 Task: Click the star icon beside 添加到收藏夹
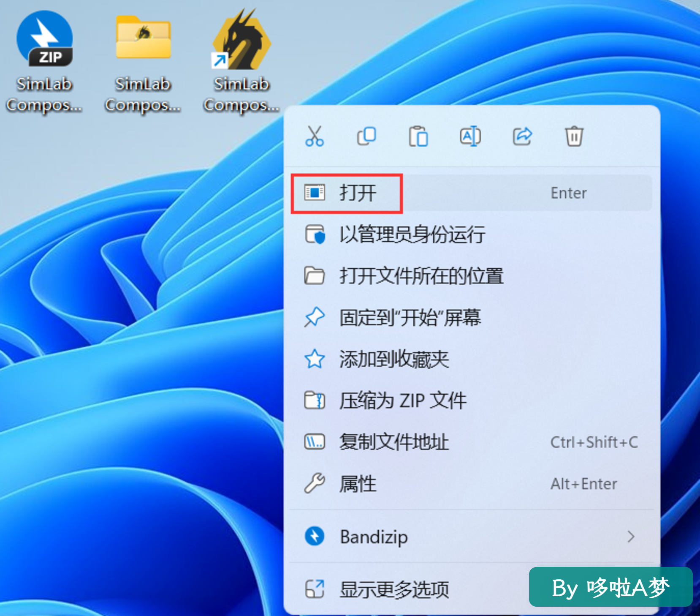pyautogui.click(x=315, y=359)
